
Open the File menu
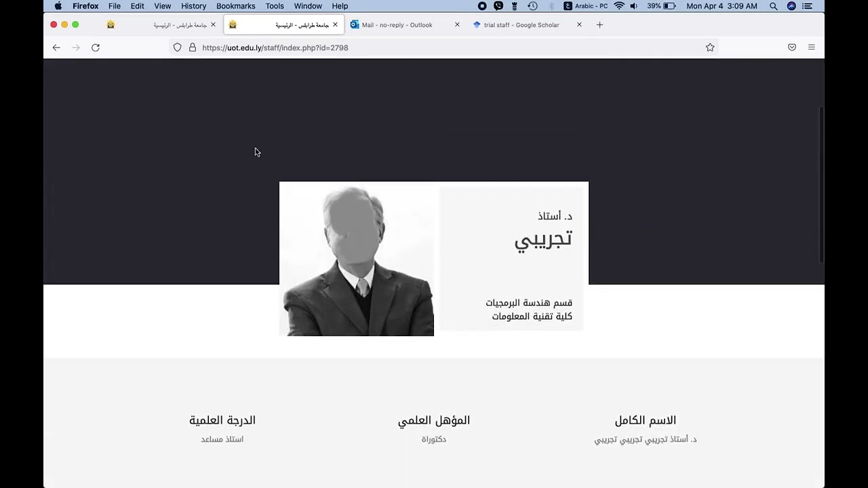115,6
